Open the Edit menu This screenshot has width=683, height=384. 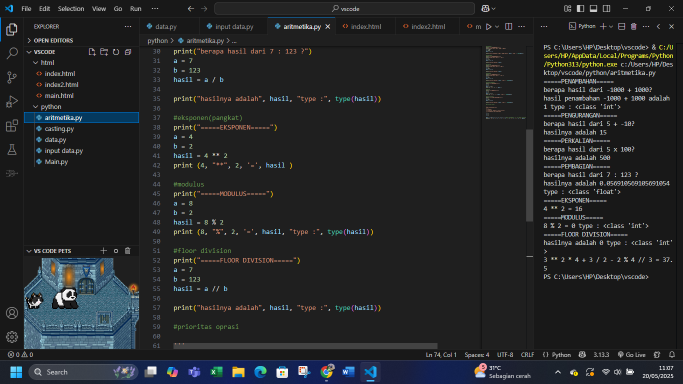tap(44, 8)
